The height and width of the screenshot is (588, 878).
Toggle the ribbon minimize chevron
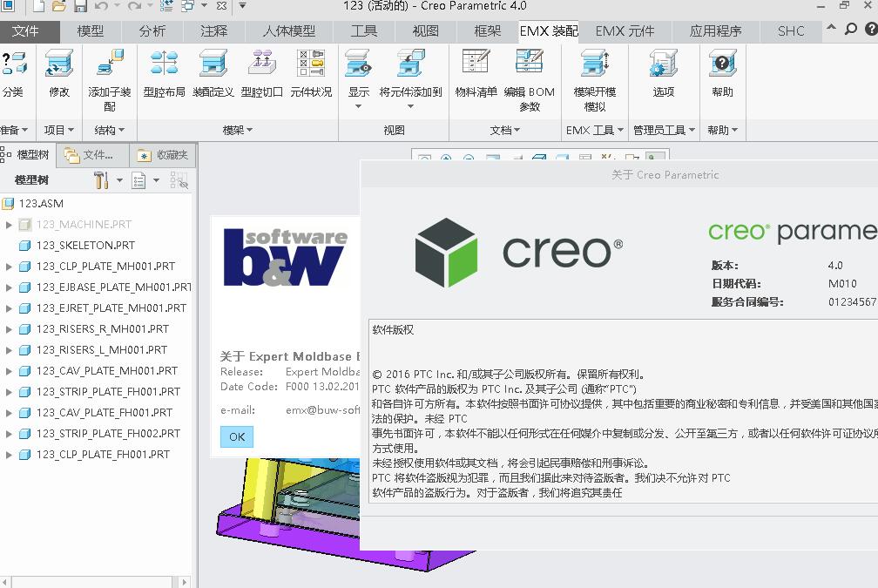[x=831, y=28]
